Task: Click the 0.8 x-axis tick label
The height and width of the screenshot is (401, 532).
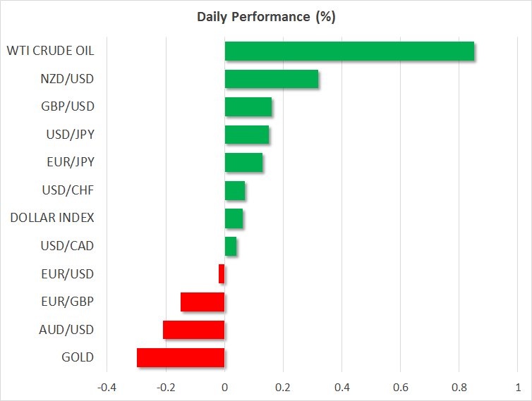Action: [459, 388]
